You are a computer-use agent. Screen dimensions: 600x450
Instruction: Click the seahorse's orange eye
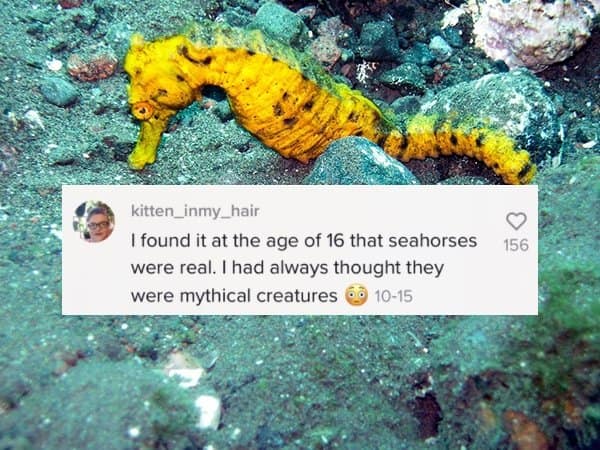point(143,110)
